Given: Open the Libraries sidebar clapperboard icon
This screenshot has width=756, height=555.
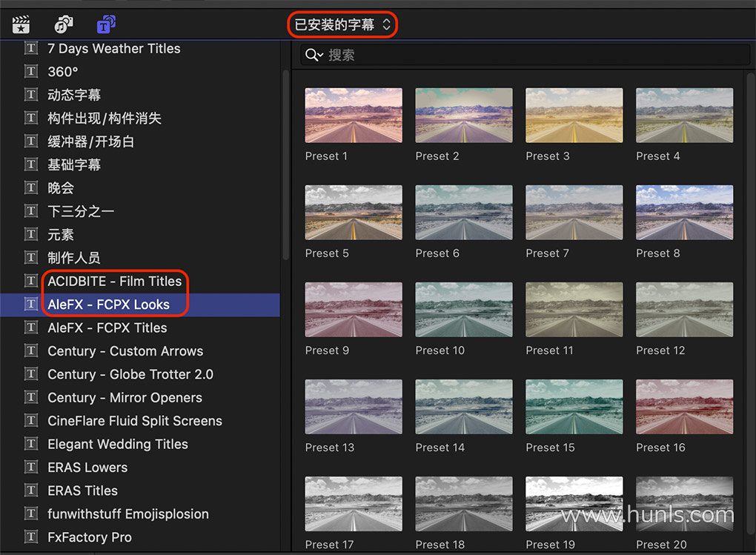Looking at the screenshot, I should tap(21, 24).
